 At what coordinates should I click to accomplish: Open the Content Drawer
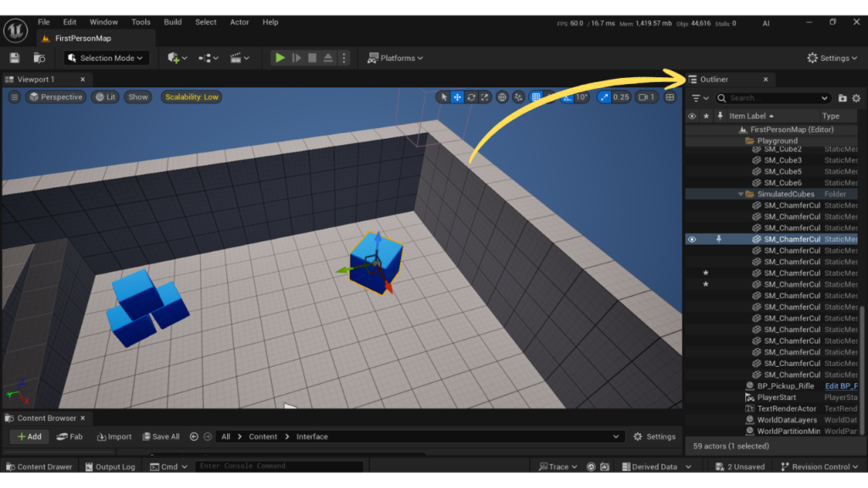click(x=39, y=467)
